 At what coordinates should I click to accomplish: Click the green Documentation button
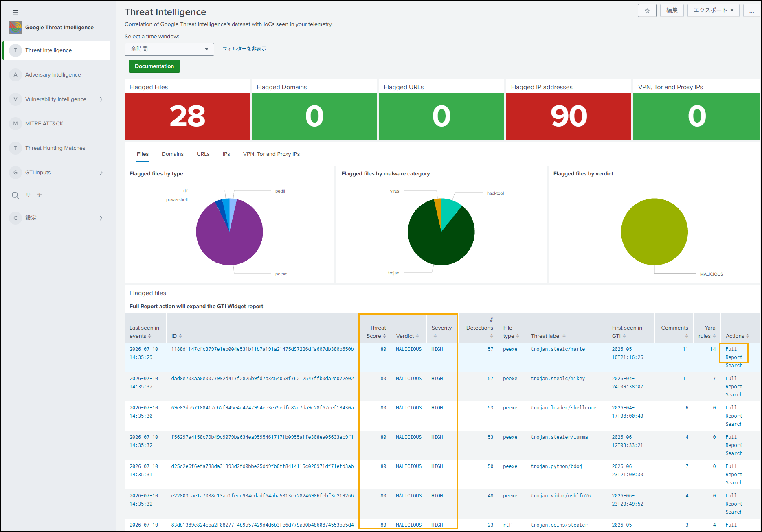[154, 66]
